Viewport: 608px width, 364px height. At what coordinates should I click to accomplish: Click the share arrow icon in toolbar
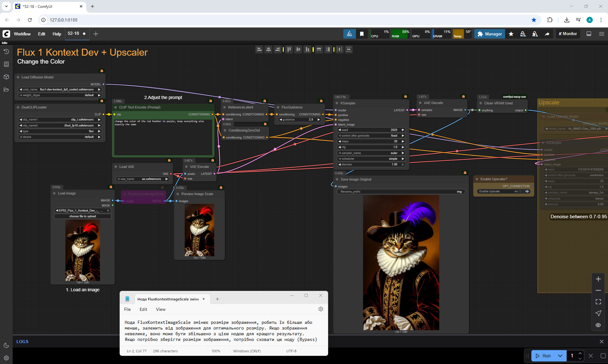tap(547, 34)
